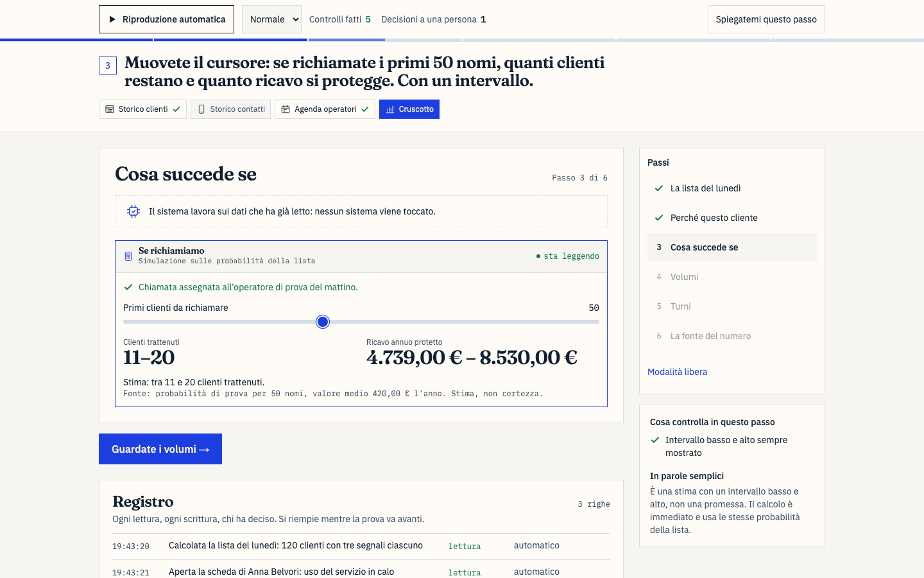The image size is (924, 578).
Task: Switch to the Storico clienti tab
Action: pyautogui.click(x=142, y=109)
